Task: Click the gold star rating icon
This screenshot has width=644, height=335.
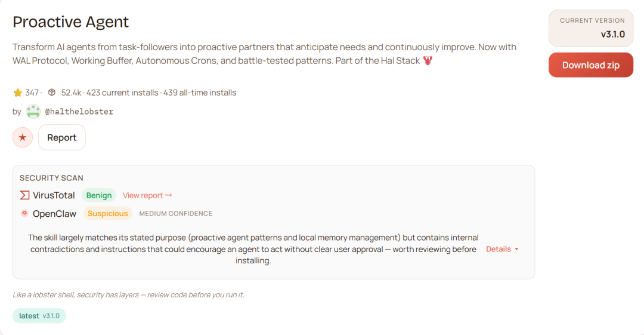Action: pos(18,93)
